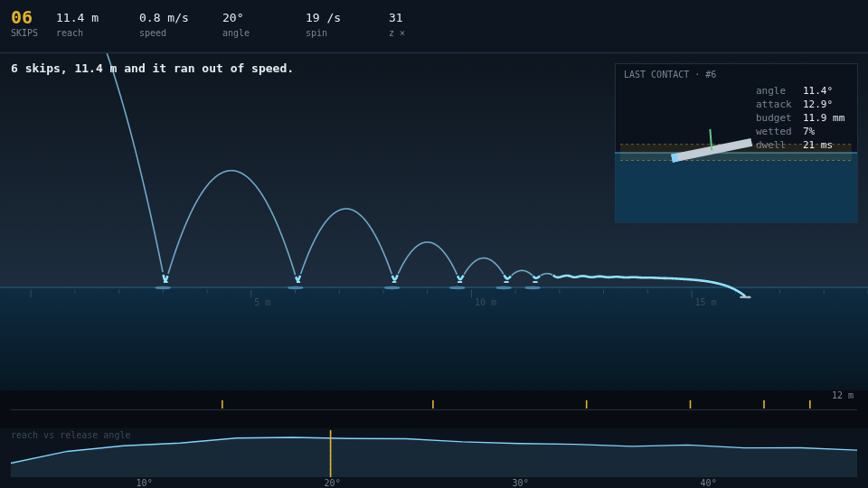
Task: Click the fourth skip contact marker
Action: [459, 279]
